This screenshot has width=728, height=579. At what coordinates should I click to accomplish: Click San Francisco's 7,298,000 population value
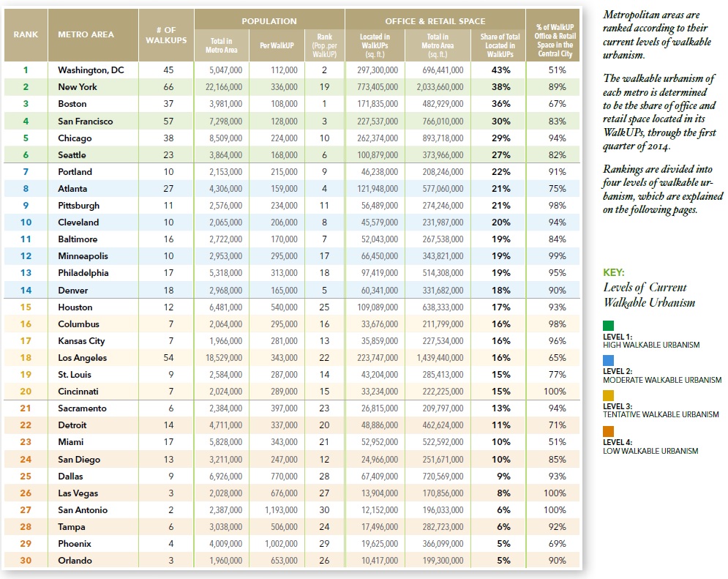click(x=225, y=122)
